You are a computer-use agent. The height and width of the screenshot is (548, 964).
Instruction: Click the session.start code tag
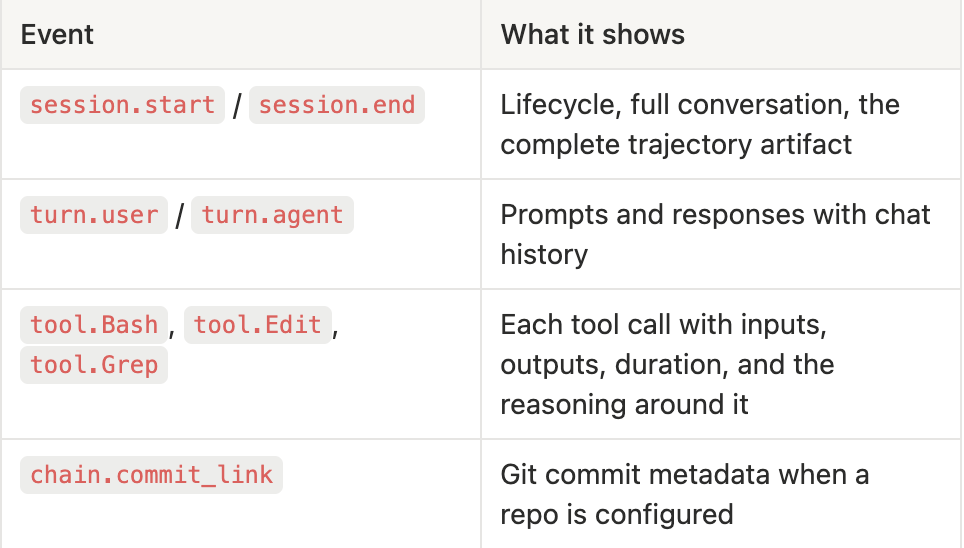pos(122,105)
